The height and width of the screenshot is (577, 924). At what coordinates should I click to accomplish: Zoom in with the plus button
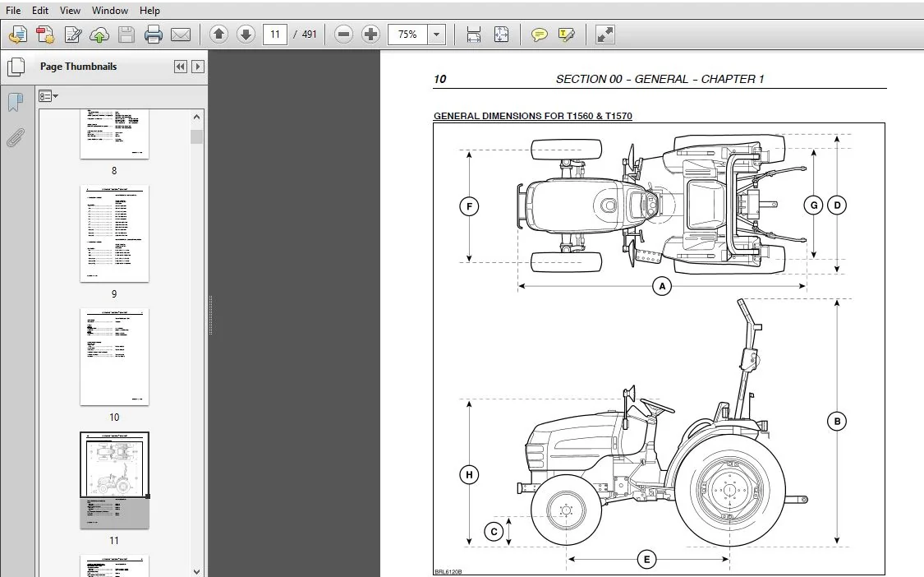(x=370, y=35)
